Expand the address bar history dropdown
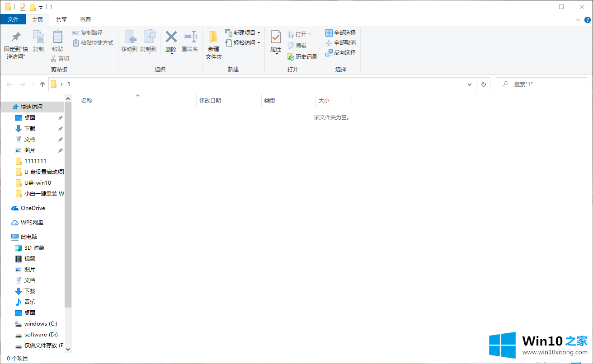Viewport: 593px width, 364px height. pyautogui.click(x=470, y=84)
